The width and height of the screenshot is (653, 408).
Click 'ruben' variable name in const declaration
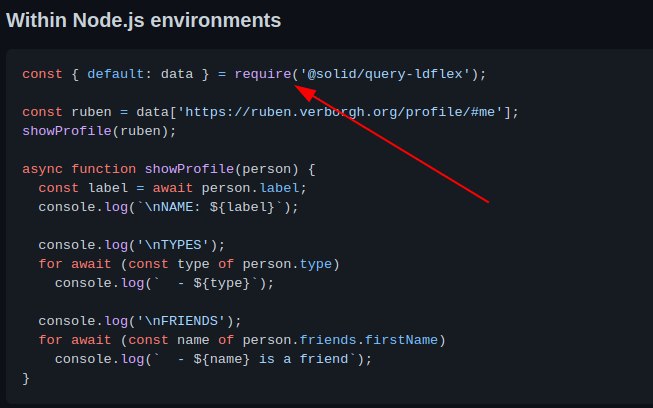pyautogui.click(x=92, y=112)
